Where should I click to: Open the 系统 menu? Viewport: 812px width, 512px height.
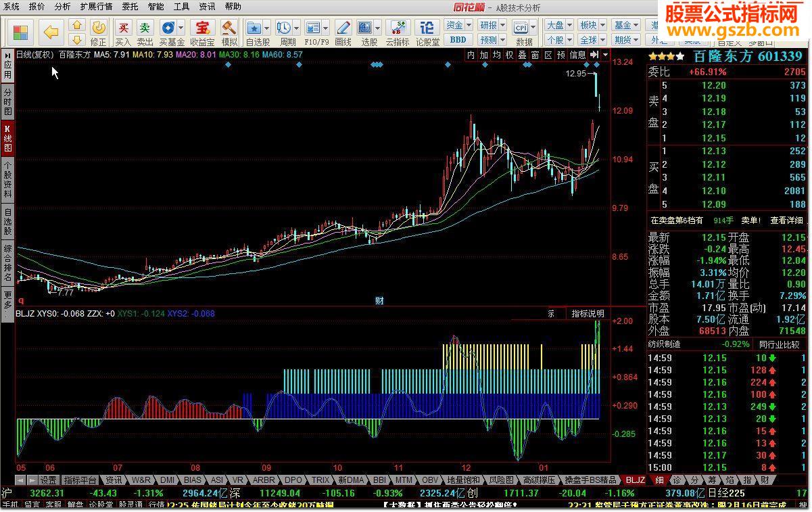11,6
